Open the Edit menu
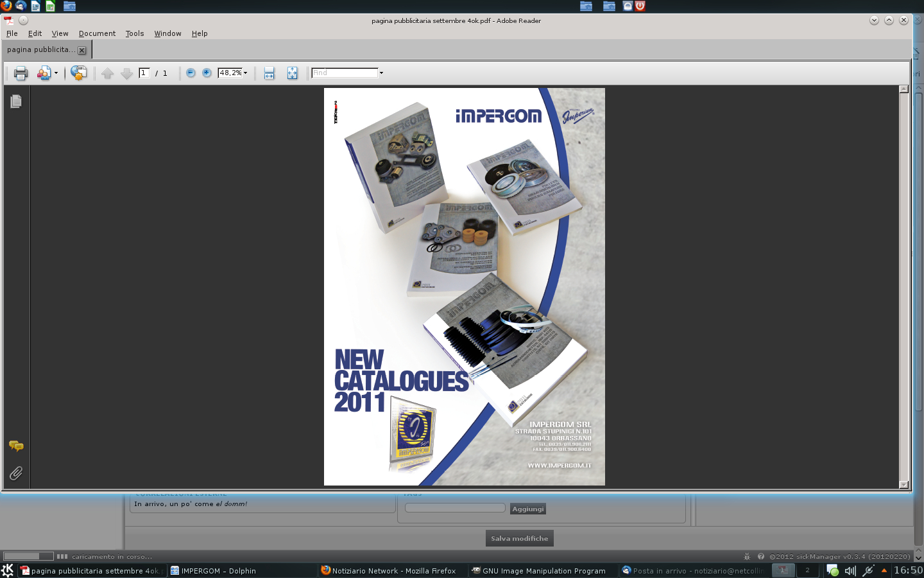This screenshot has height=578, width=924. click(x=35, y=33)
